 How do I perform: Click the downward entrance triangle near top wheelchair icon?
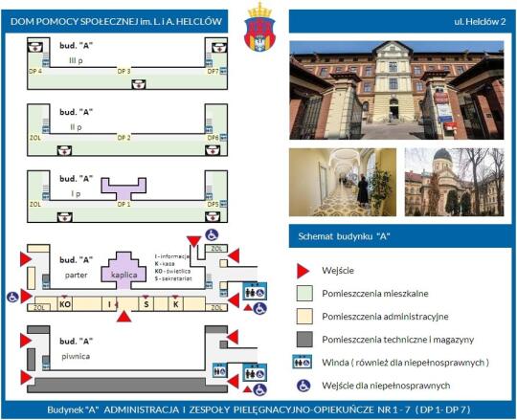point(193,241)
